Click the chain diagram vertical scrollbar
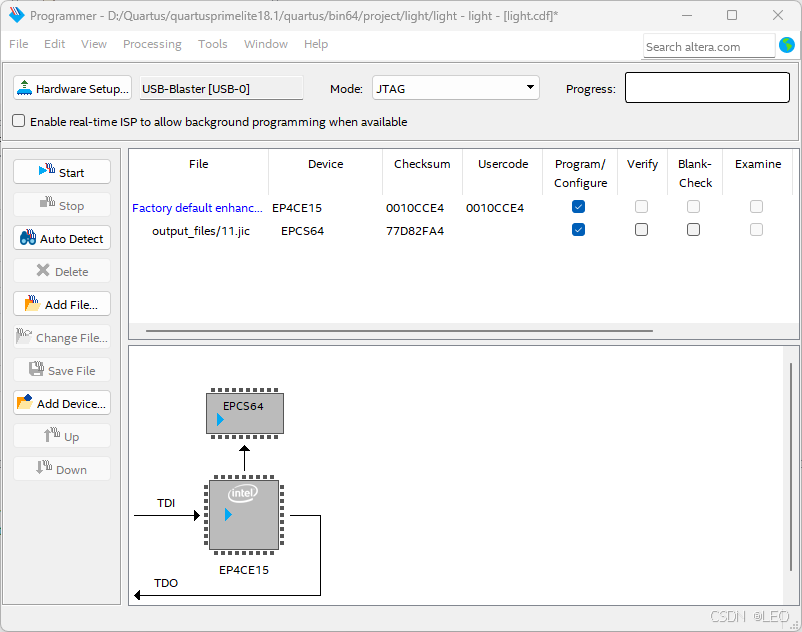This screenshot has width=802, height=632. click(791, 467)
